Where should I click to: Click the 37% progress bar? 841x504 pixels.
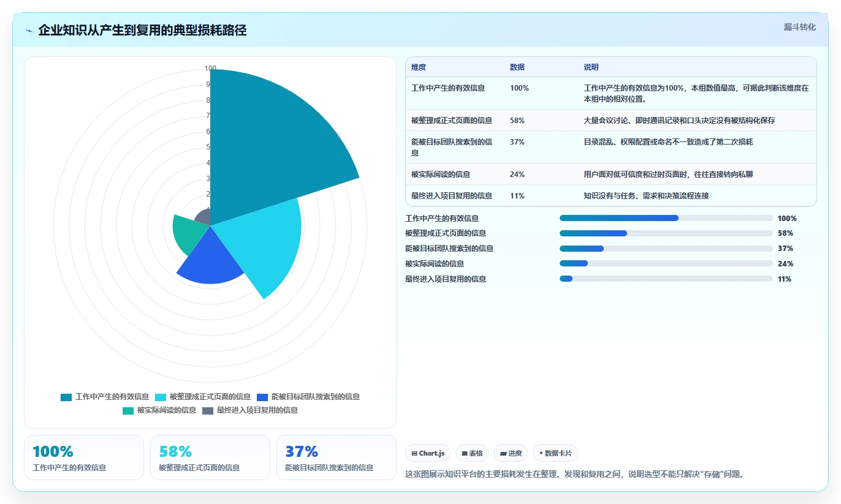666,249
